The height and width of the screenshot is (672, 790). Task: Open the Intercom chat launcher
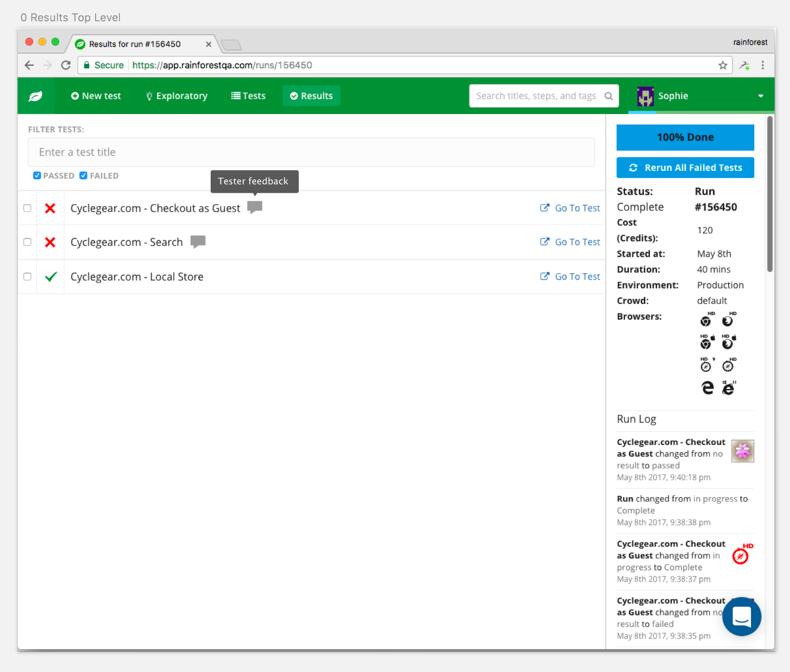[741, 616]
